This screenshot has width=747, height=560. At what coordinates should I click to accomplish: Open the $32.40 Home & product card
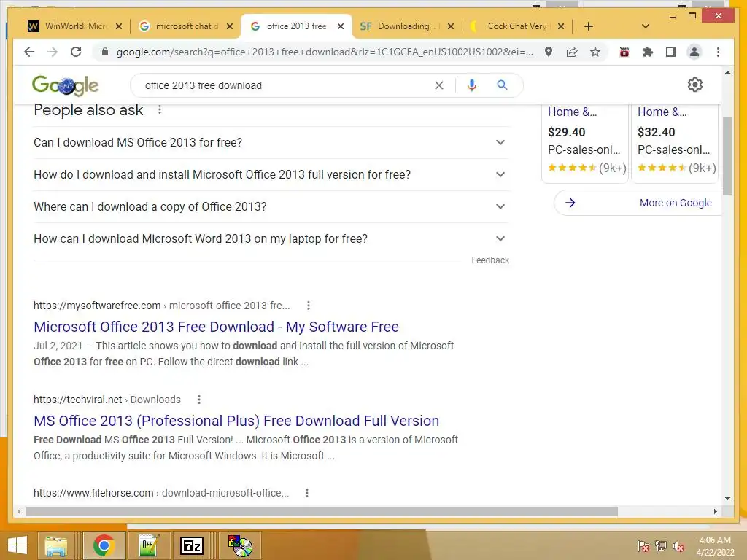click(675, 142)
